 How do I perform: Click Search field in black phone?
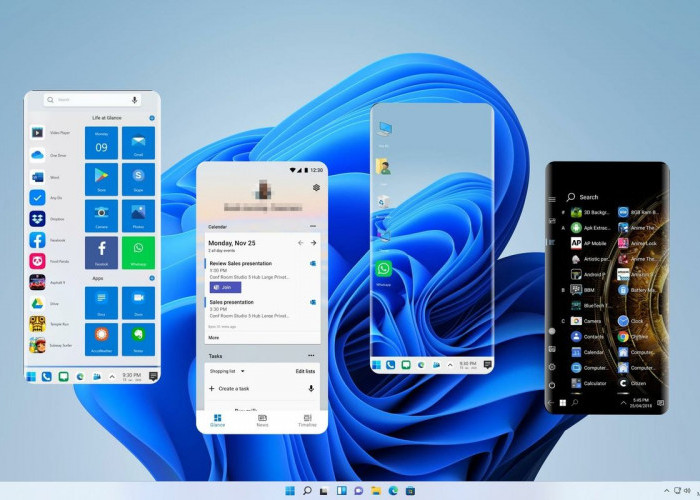pyautogui.click(x=583, y=197)
